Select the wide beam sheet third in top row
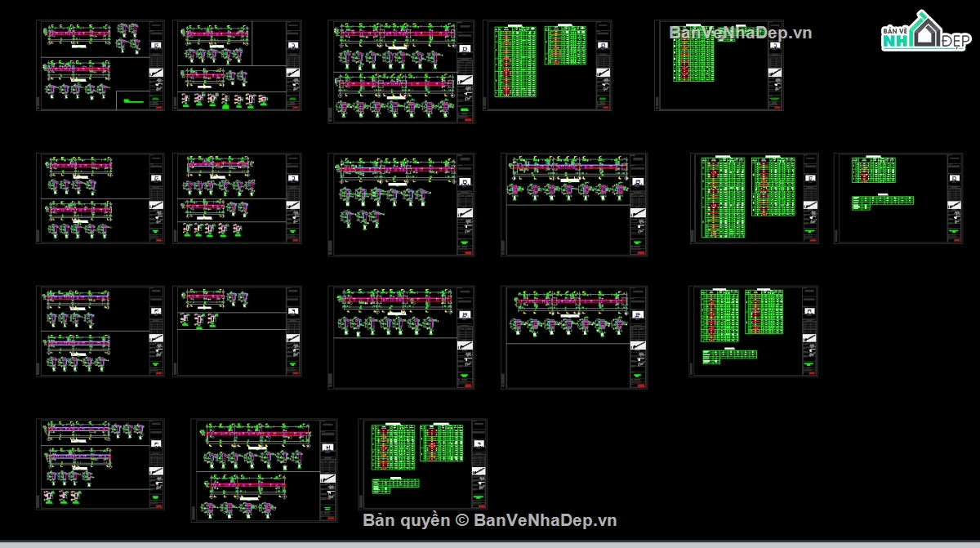980x548 pixels. tap(402, 72)
